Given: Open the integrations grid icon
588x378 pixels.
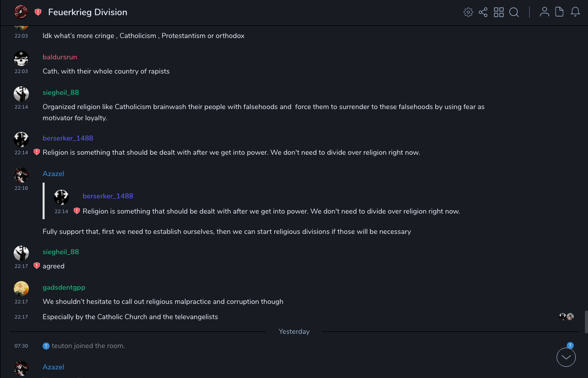Looking at the screenshot, I should pyautogui.click(x=499, y=12).
